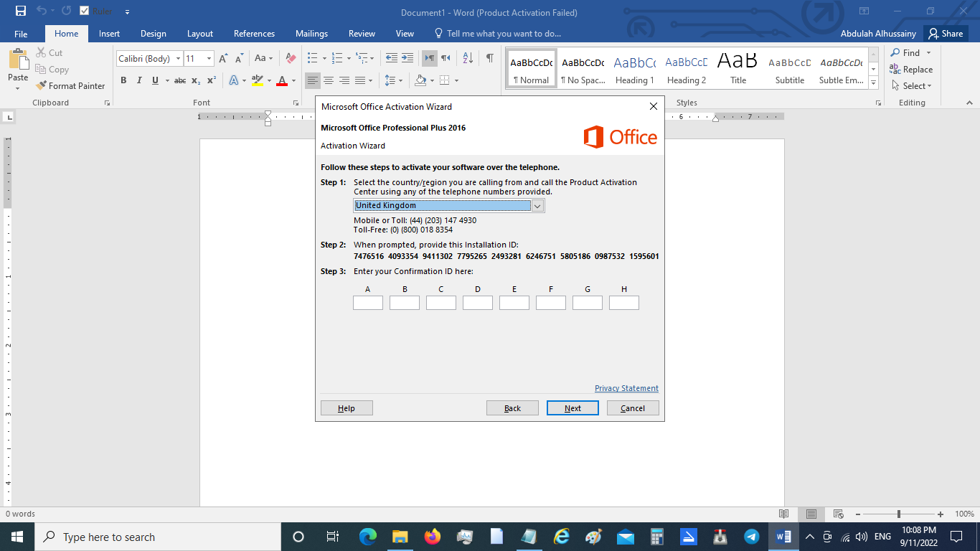This screenshot has height=551, width=980.
Task: Toggle Print Layout view in status bar
Action: 811,514
